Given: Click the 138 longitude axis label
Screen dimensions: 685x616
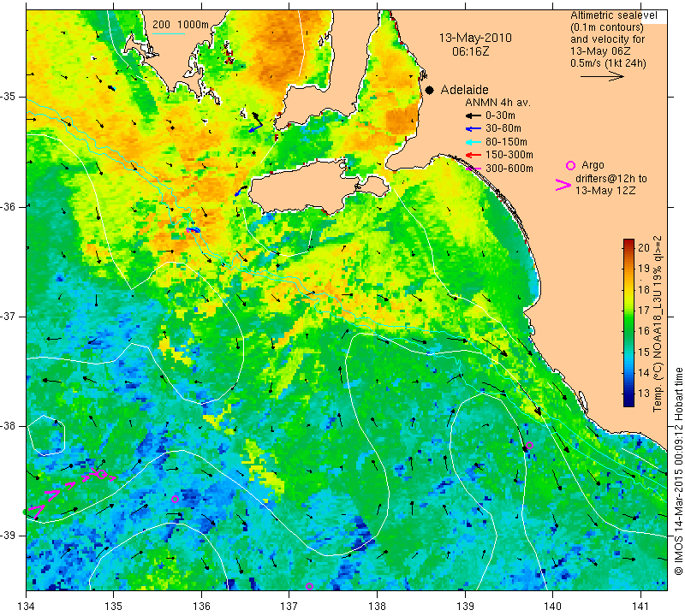Looking at the screenshot, I should [x=377, y=606].
